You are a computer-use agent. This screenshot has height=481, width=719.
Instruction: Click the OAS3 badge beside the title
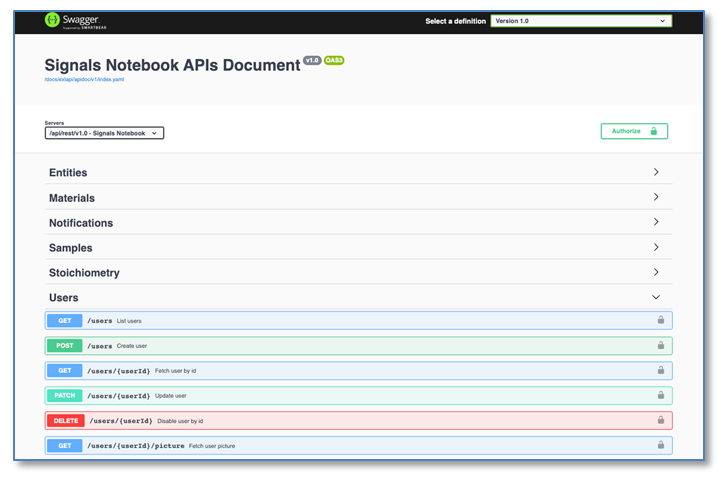pyautogui.click(x=334, y=61)
